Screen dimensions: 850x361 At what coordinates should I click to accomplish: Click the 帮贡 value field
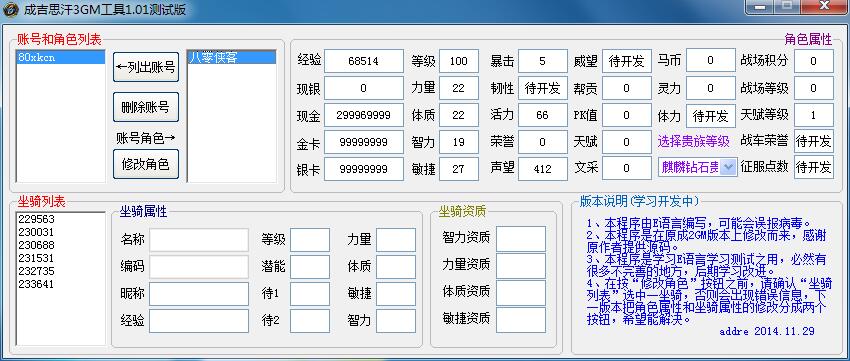pos(627,88)
